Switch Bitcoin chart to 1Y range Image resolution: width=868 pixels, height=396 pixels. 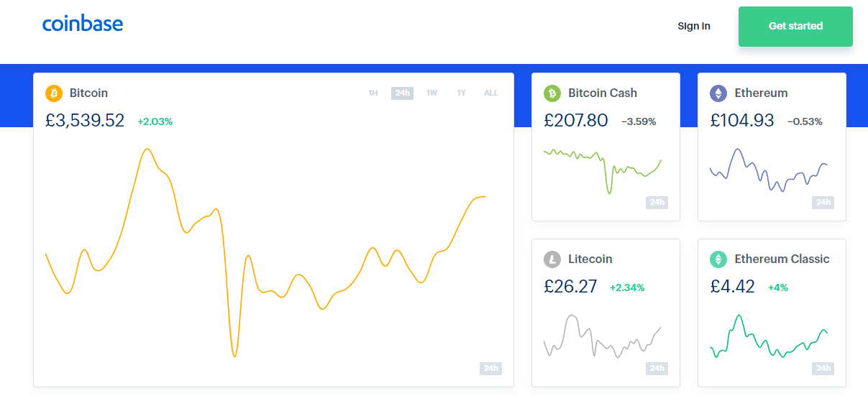coord(462,93)
